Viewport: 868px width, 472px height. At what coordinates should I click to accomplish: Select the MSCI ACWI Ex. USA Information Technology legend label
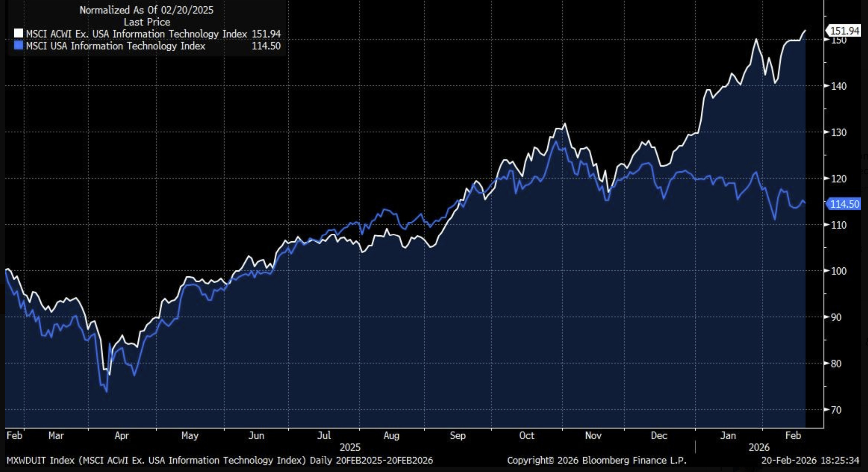(137, 34)
